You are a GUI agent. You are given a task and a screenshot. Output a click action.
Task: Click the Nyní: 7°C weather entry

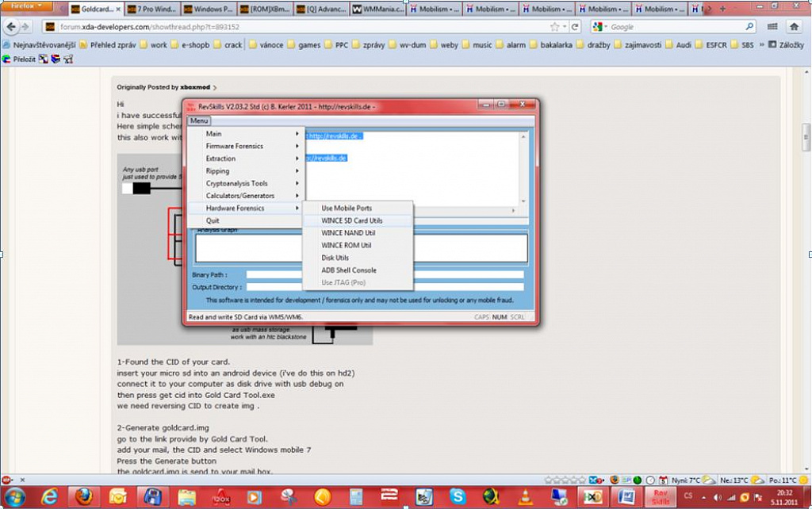tap(694, 480)
